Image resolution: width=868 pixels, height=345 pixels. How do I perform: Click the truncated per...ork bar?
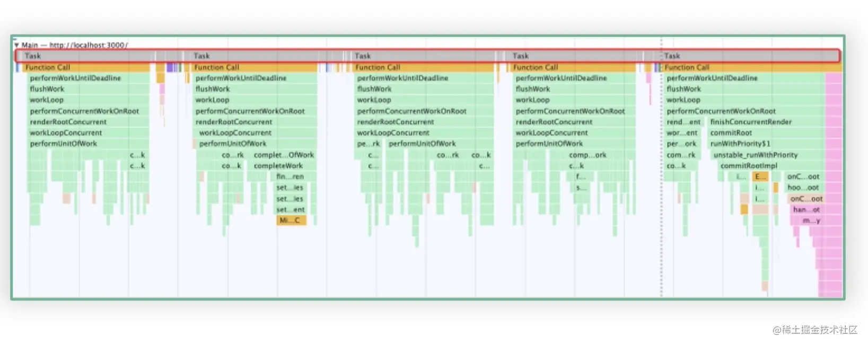(682, 144)
